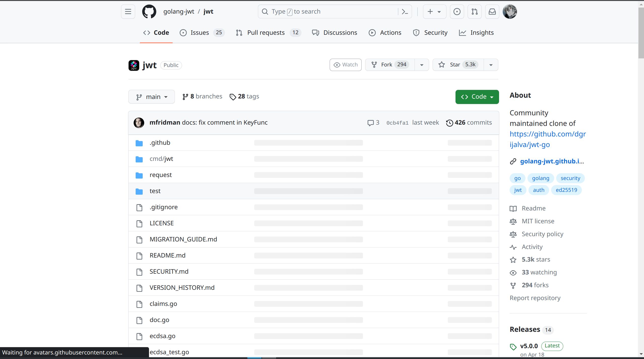Click the star icon beside 5.3k stars
Viewport: 644px width, 359px height.
(x=513, y=260)
